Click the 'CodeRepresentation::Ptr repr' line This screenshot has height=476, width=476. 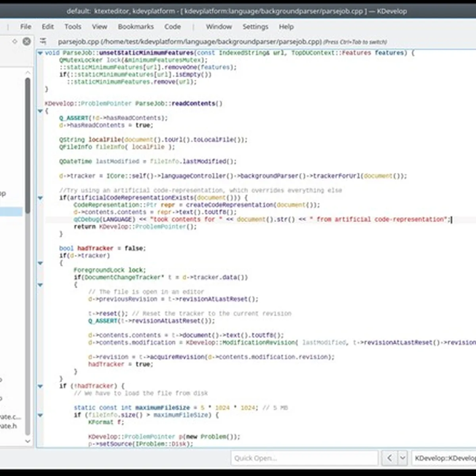[197, 205]
